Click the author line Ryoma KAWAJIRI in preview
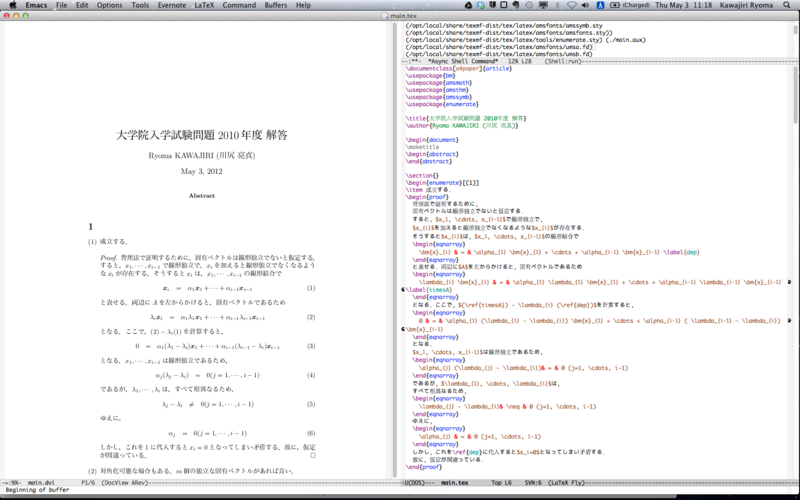The width and height of the screenshot is (800, 500). coord(202,156)
